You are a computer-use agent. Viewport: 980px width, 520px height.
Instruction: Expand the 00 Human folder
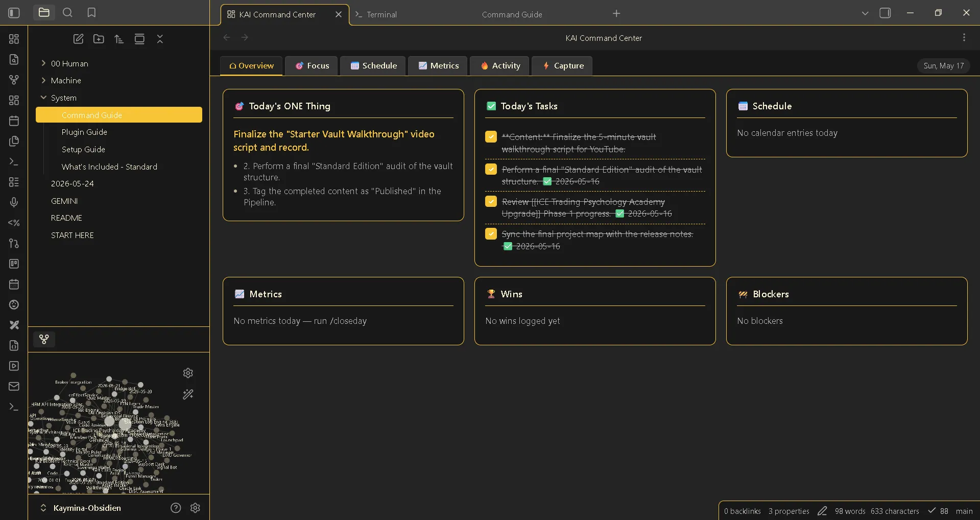(x=43, y=63)
